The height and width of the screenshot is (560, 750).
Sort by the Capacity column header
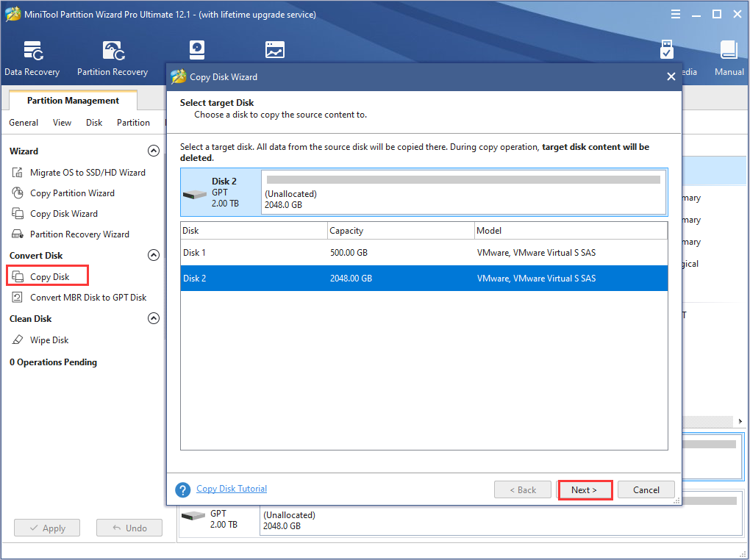pos(401,231)
